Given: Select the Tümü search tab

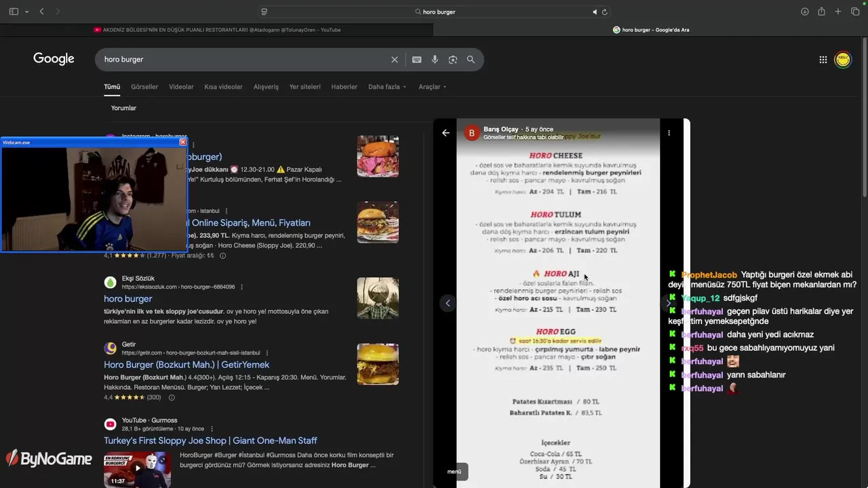Looking at the screenshot, I should tap(112, 87).
